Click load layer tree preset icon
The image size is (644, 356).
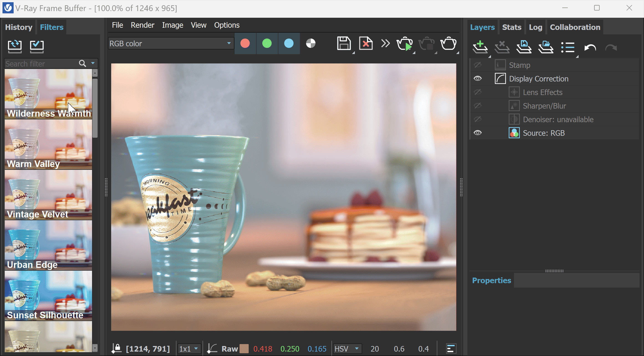[x=546, y=47]
